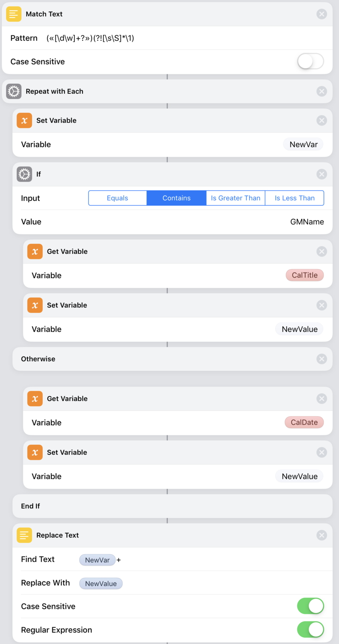Toggle the Match Text Case Sensitive switch
Image resolution: width=339 pixels, height=644 pixels.
tap(310, 61)
